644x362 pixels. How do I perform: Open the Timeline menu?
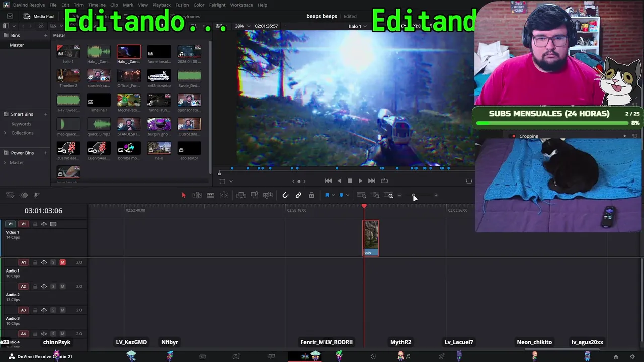coord(97,5)
